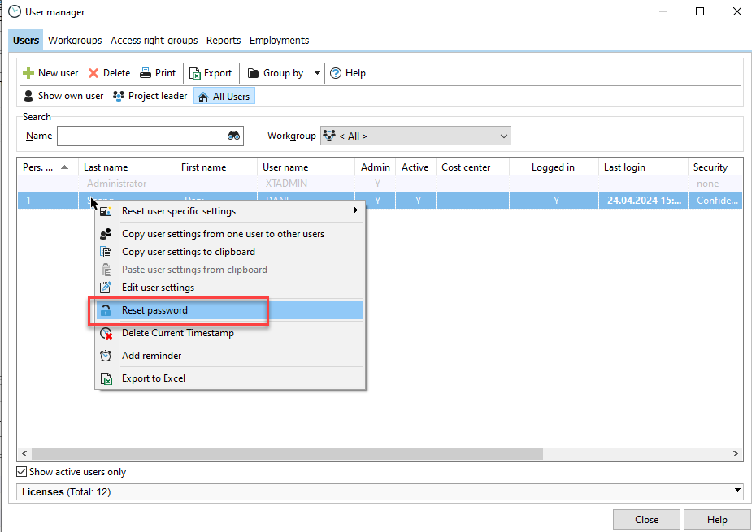Screen dimensions: 756x532
Task: Sort by Pers. column header toggle arrow
Action: pos(65,166)
